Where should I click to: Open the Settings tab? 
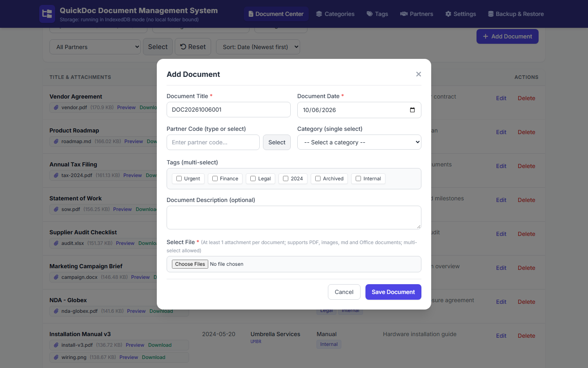pos(461,14)
